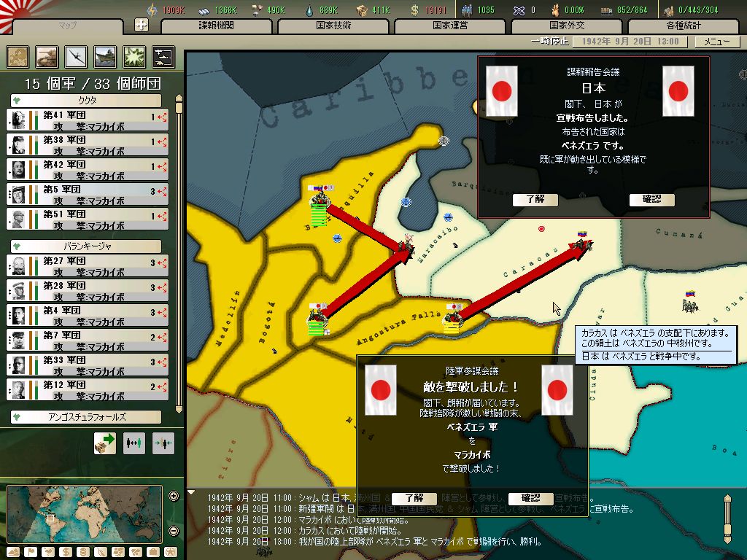
Task: Click the money dollar resource icon
Action: point(415,10)
